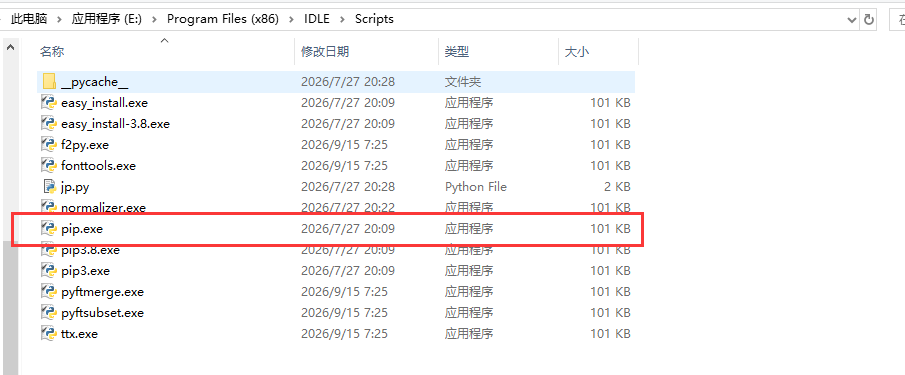Sort files by 大小 column
Image resolution: width=905 pixels, height=375 pixels.
tap(577, 51)
